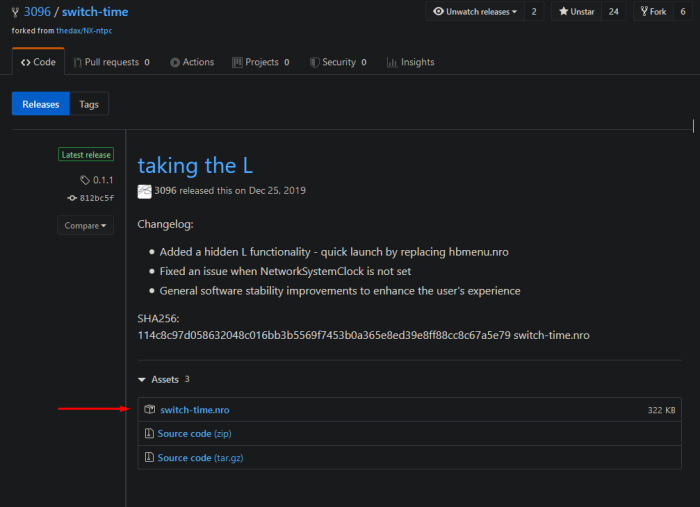Click the hidden L functionality changelog line

(334, 252)
